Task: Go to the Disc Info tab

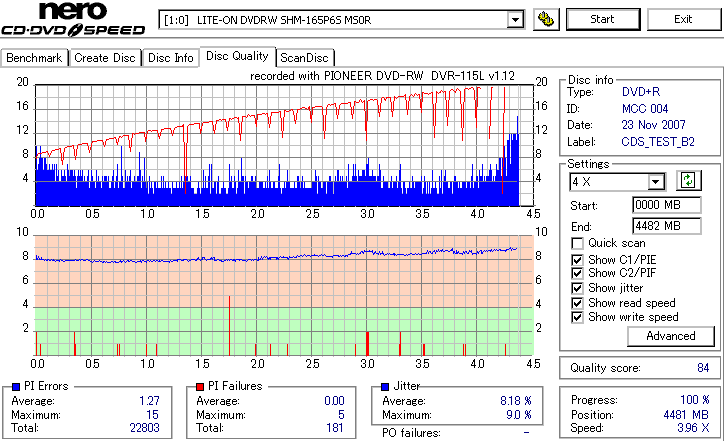Action: (170, 58)
